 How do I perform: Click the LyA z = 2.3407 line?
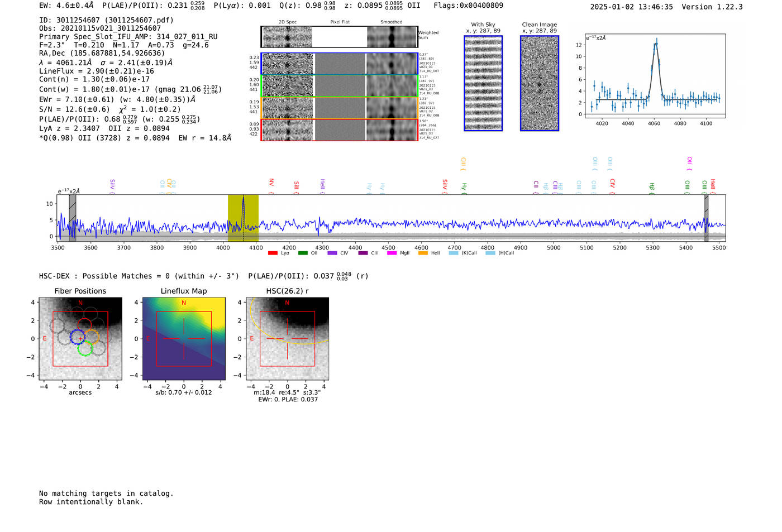[x=104, y=128]
